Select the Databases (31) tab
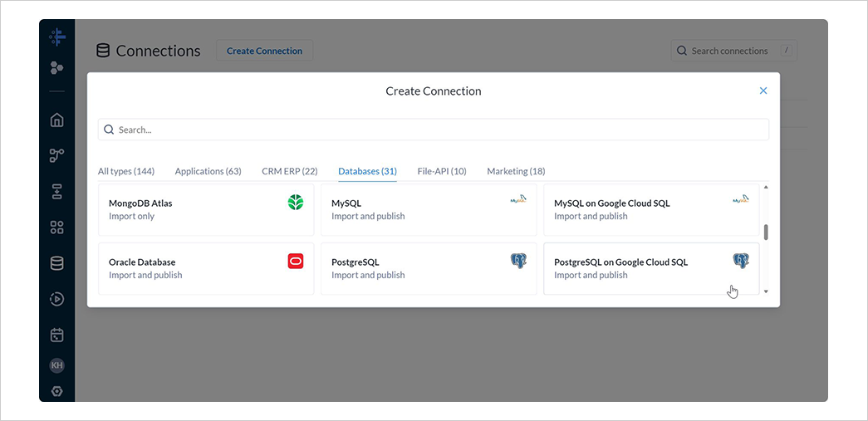This screenshot has width=868, height=421. point(368,171)
